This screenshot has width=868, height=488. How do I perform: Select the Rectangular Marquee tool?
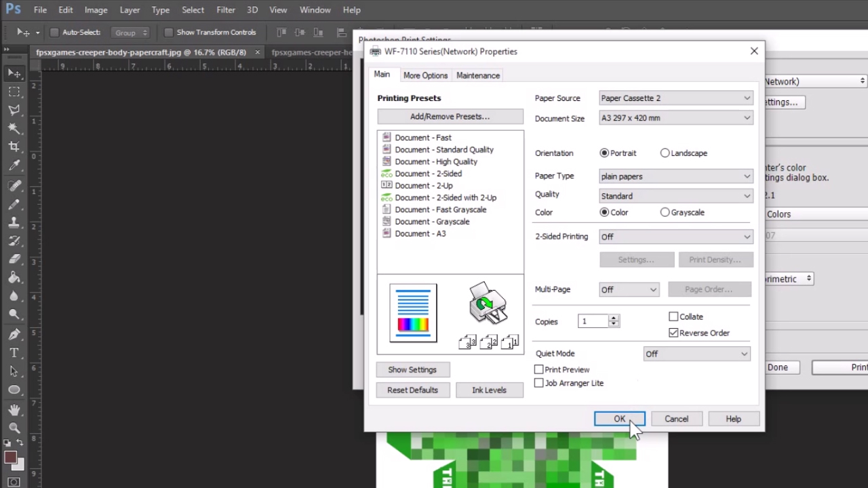click(14, 91)
